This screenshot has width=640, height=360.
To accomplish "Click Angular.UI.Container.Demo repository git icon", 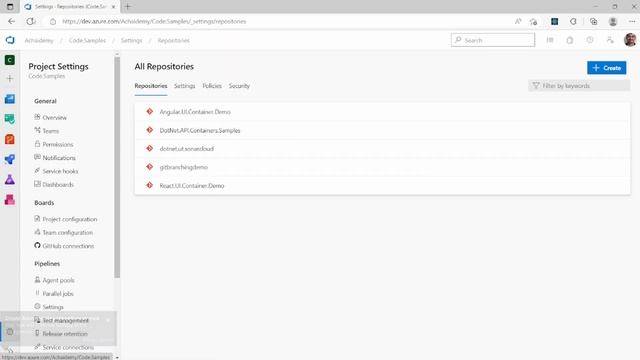I will point(149,111).
